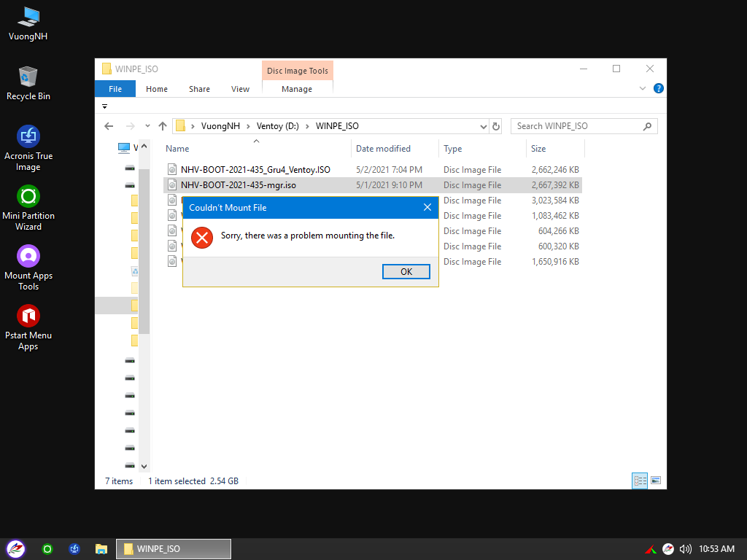Click Ventoy (D:) in the breadcrumb

pyautogui.click(x=278, y=126)
